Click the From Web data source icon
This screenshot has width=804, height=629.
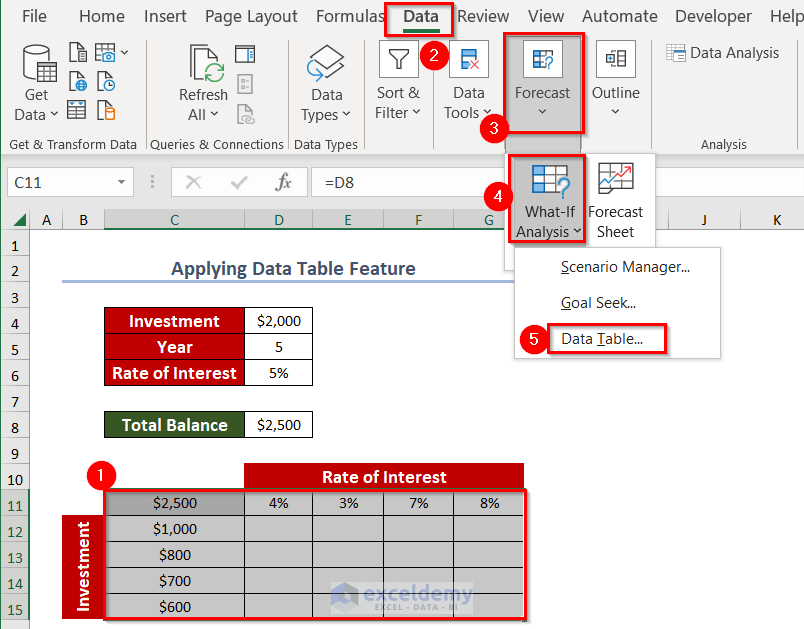(x=78, y=81)
